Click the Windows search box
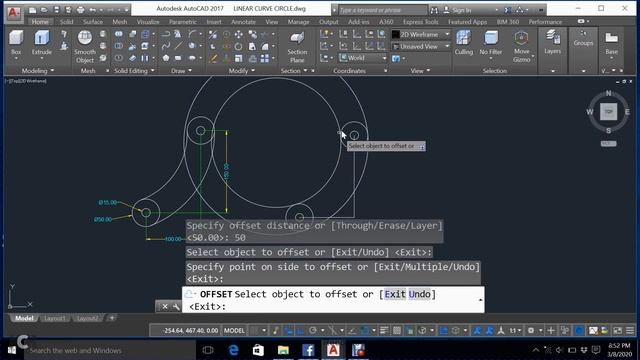Image resolution: width=640 pixels, height=360 pixels. [110, 350]
